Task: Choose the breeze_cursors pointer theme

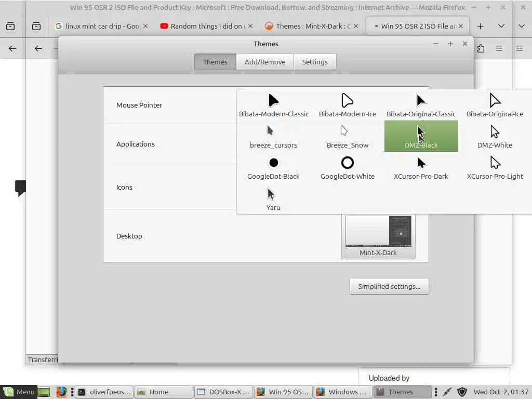Action: click(x=273, y=137)
